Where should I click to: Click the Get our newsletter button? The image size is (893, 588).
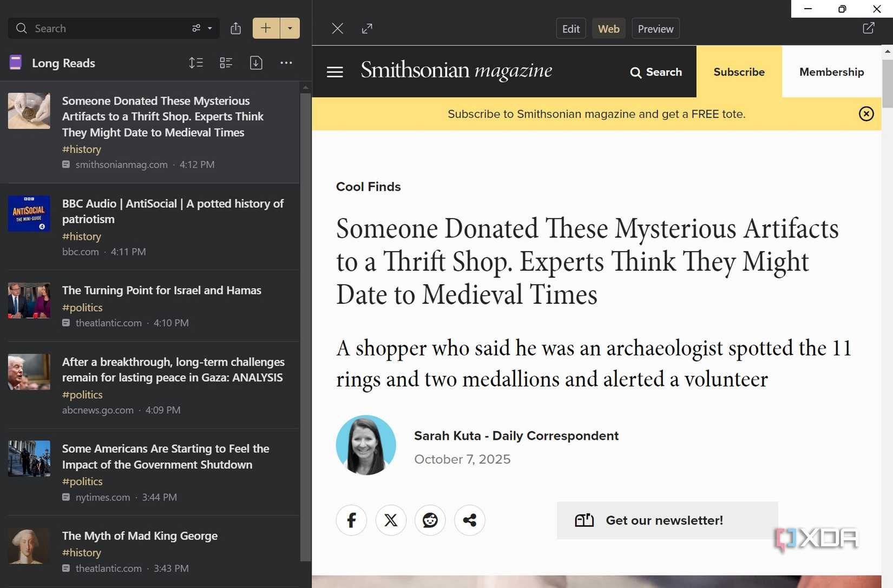pyautogui.click(x=667, y=520)
